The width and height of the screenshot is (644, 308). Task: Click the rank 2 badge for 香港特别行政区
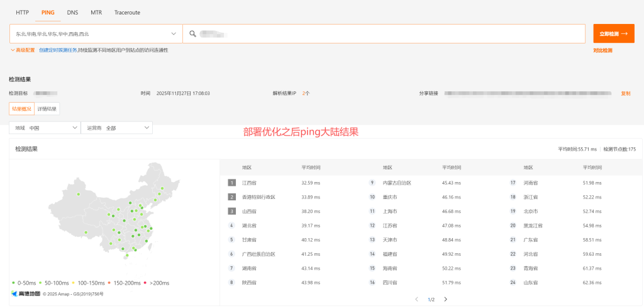point(231,197)
